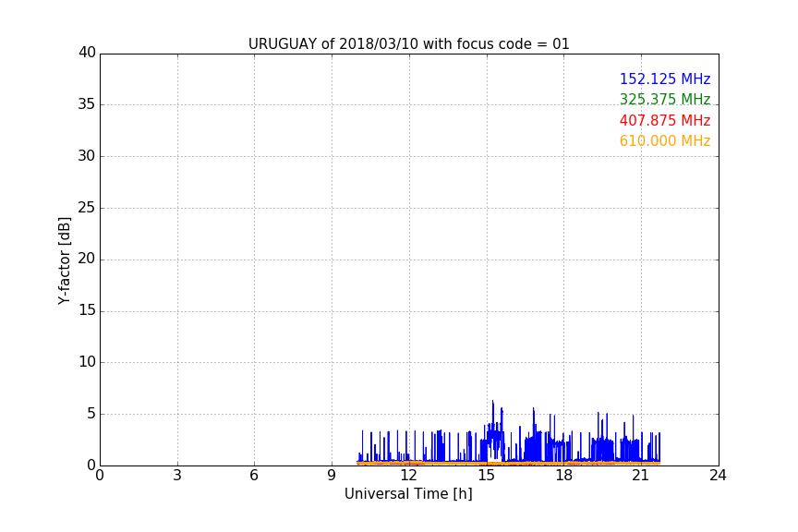Click the 40 tick on the Y axis
The image size is (798, 532).
87,53
